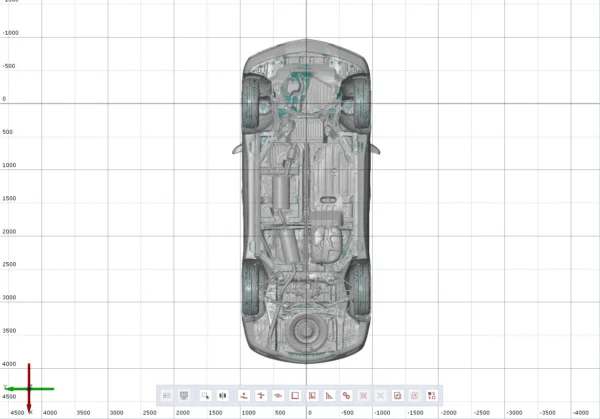
Task: Click the car underbody 3D model
Action: point(306,201)
